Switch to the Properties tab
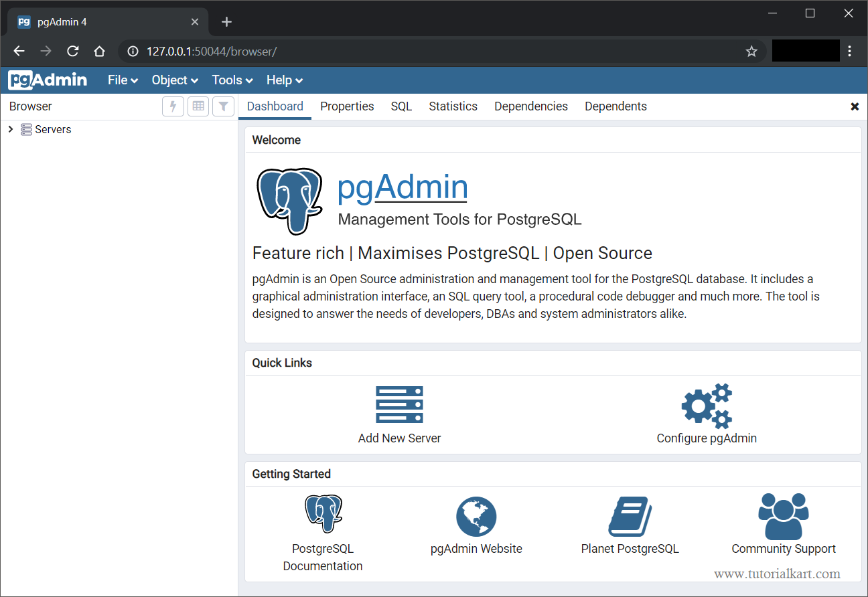This screenshot has width=868, height=597. coord(347,106)
